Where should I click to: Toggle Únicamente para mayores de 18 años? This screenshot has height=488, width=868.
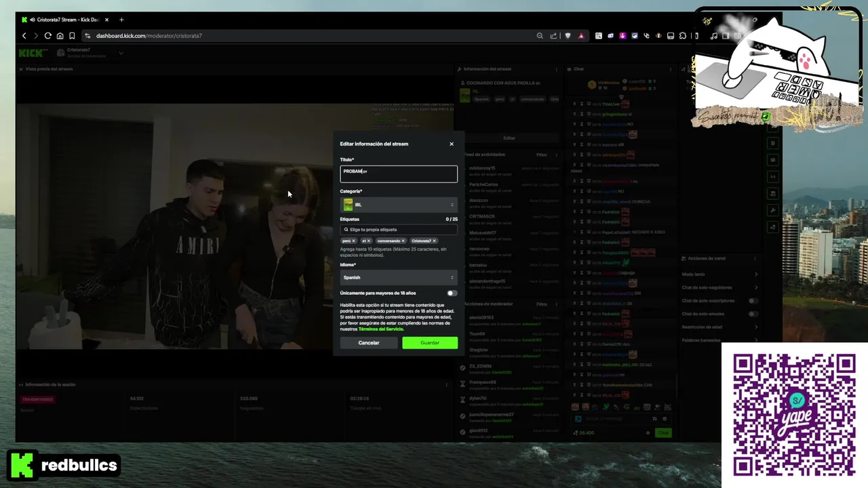click(x=452, y=293)
